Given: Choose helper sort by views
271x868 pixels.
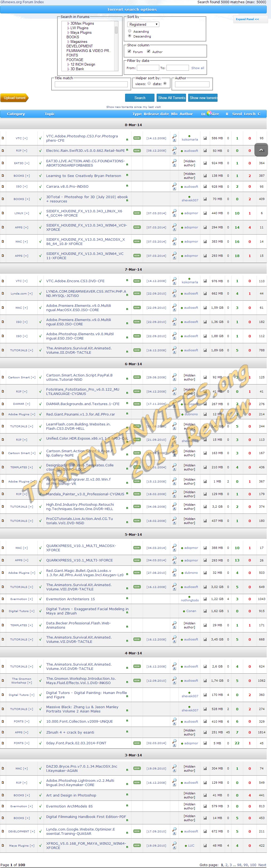Looking at the screenshot, I should (149, 84).
